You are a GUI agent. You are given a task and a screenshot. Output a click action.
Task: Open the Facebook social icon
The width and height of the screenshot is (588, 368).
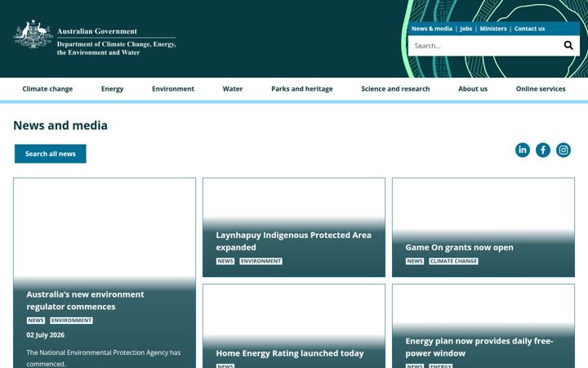click(542, 150)
